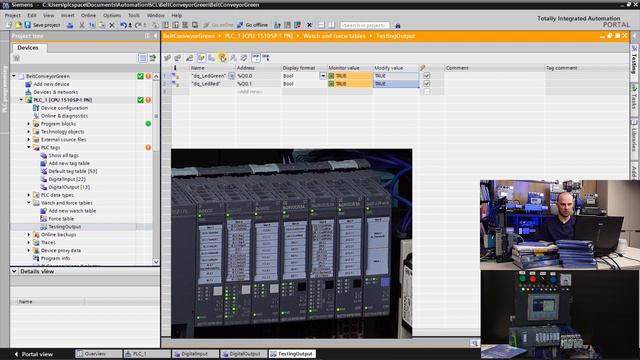Collapse the Details view section
Viewport: 640px width, 360px height.
[14, 271]
